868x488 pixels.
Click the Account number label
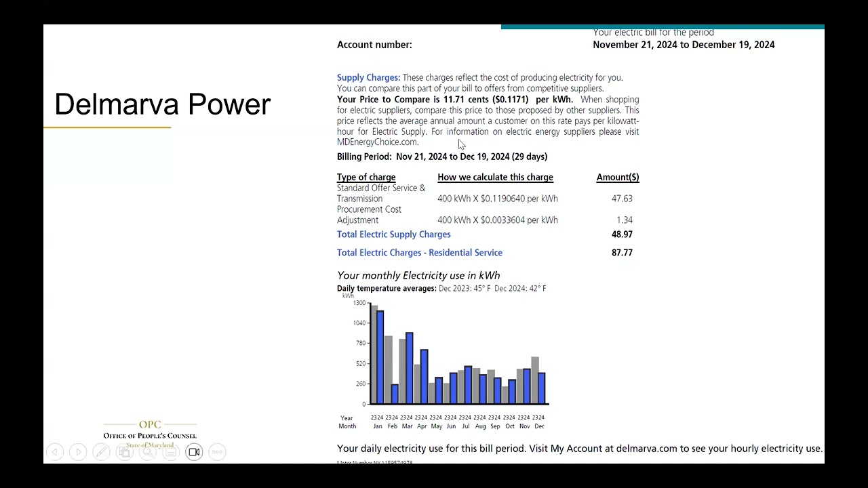tap(374, 45)
